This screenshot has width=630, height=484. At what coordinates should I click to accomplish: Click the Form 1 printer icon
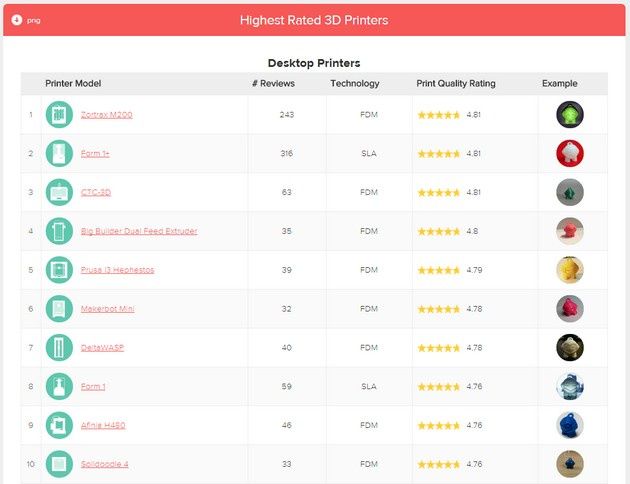[59, 386]
